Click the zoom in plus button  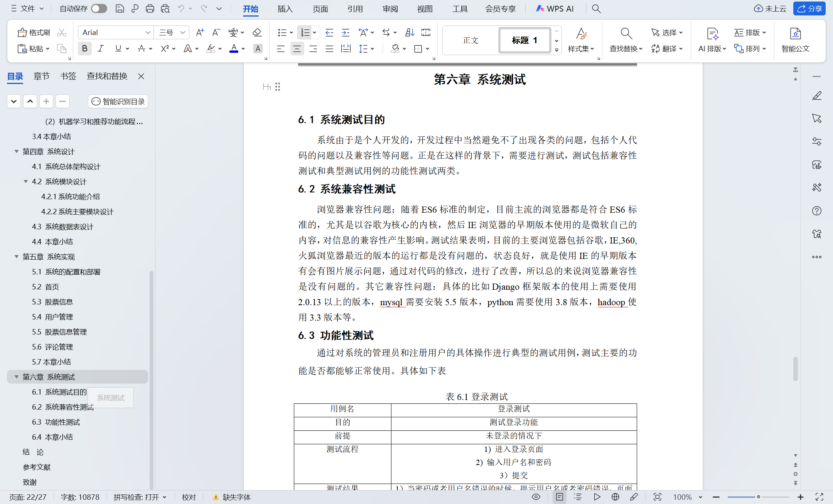(x=801, y=497)
